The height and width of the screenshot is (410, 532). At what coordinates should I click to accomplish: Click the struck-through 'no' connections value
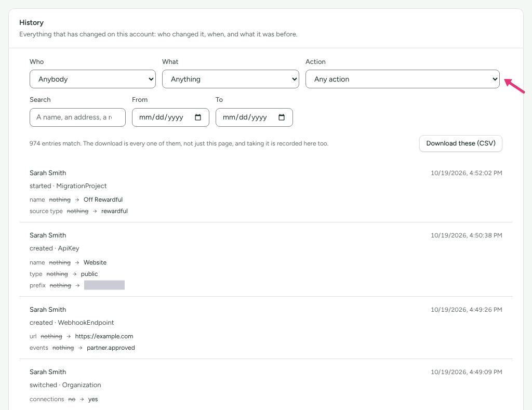72,400
